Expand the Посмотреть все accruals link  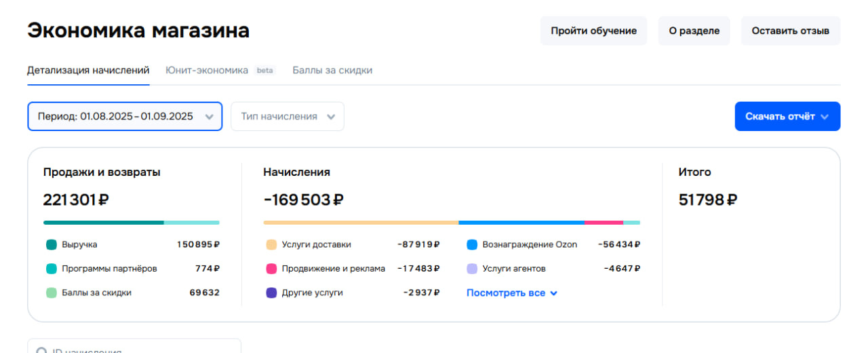(x=512, y=293)
